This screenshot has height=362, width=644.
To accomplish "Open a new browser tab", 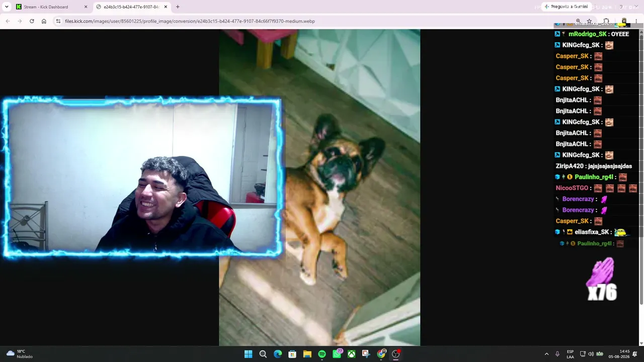I will click(178, 7).
